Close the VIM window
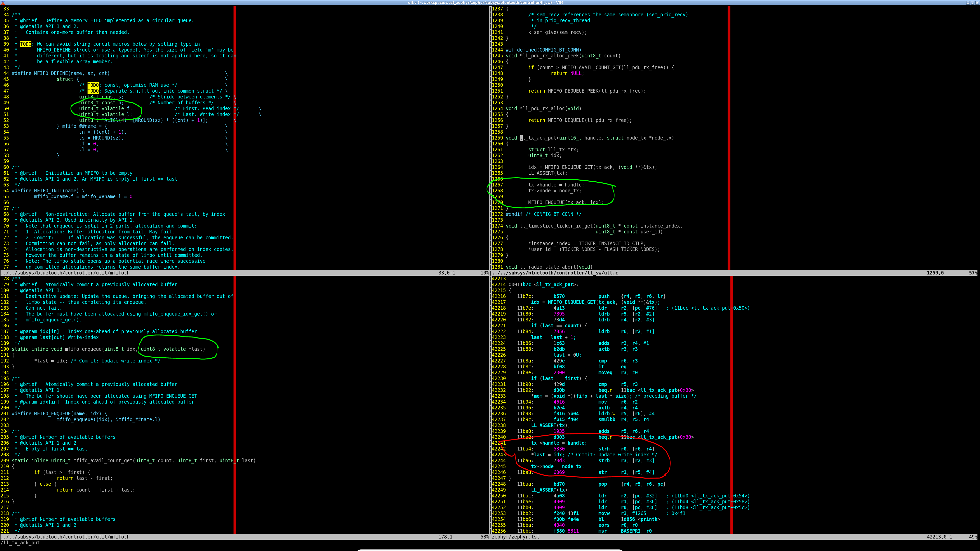This screenshot has height=551, width=980. point(977,2)
